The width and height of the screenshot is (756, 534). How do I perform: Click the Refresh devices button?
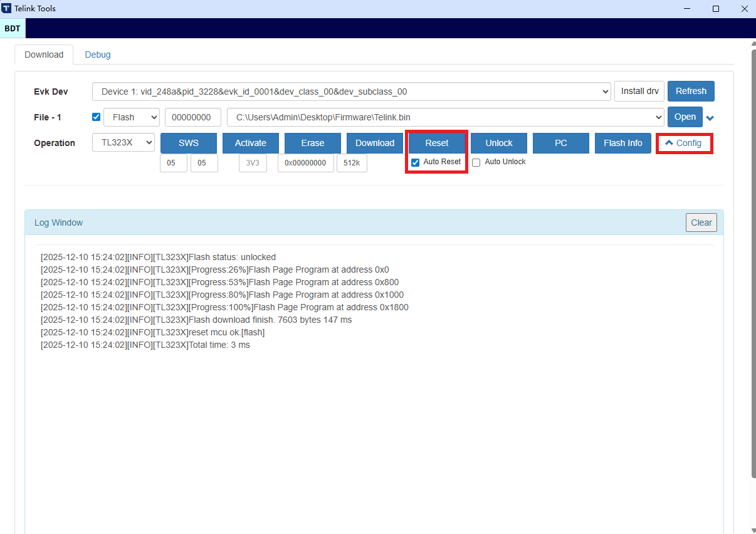point(690,92)
